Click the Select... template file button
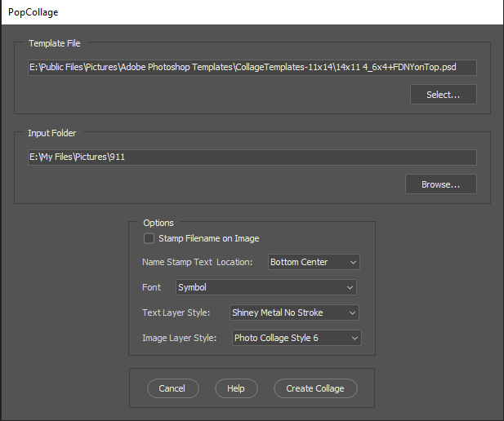The width and height of the screenshot is (504, 421). (443, 95)
